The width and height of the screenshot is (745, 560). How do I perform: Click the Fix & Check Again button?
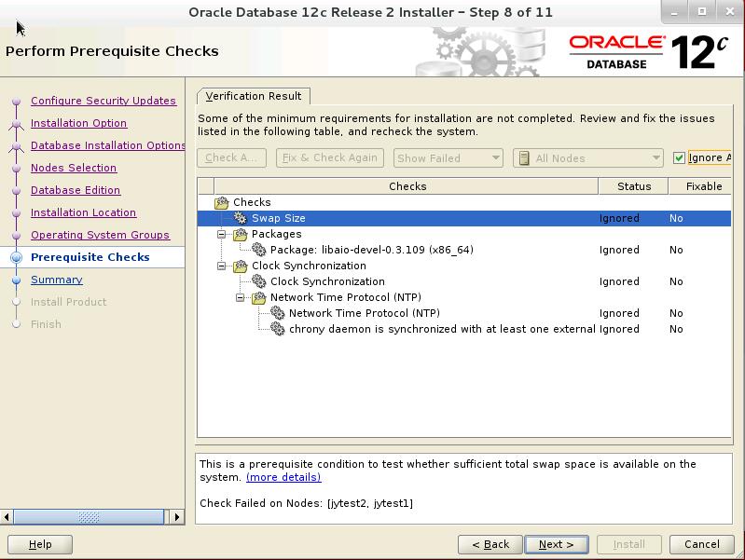click(x=330, y=157)
